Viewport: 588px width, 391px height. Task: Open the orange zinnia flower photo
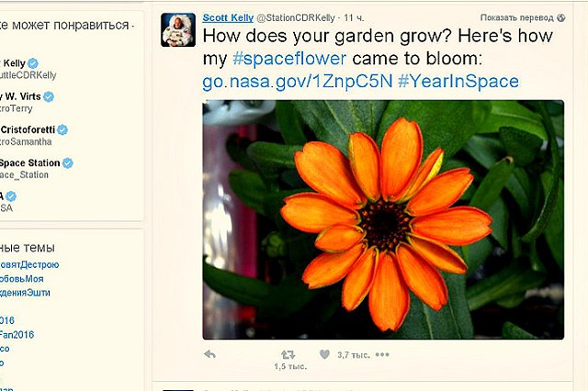pos(382,218)
